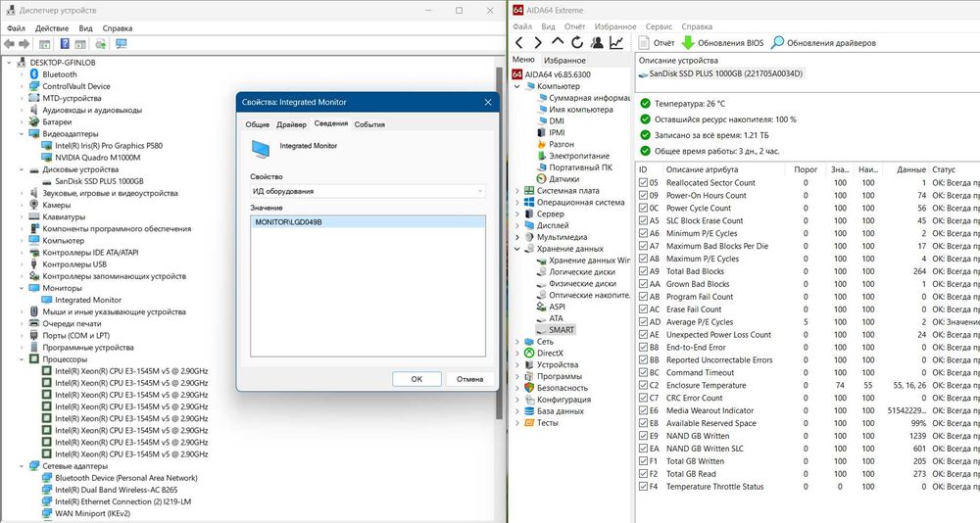
Task: Click Device Manager forward arrow toolbar icon
Action: coord(24,44)
